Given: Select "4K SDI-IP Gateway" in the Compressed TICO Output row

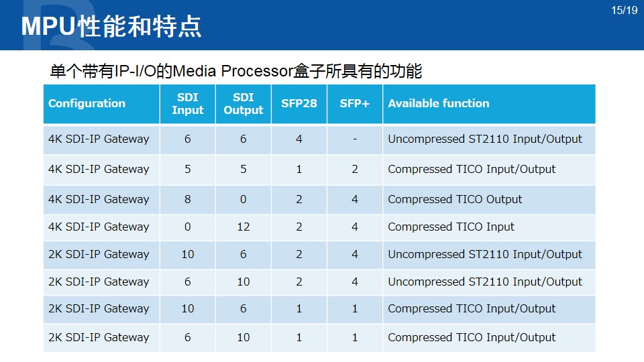Looking at the screenshot, I should tap(99, 200).
